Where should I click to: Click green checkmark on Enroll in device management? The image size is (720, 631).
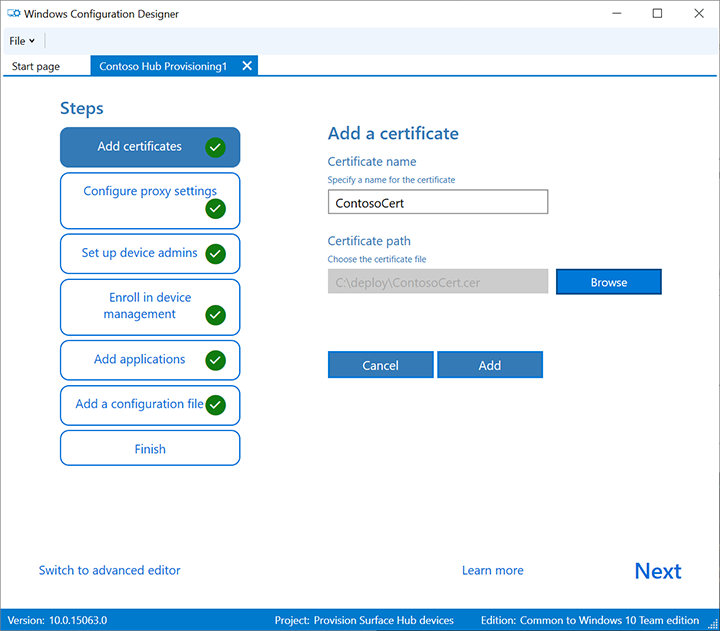[x=215, y=315]
